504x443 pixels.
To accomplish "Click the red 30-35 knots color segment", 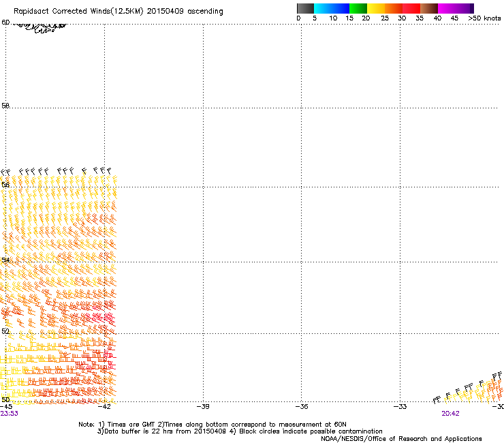I will [x=411, y=8].
